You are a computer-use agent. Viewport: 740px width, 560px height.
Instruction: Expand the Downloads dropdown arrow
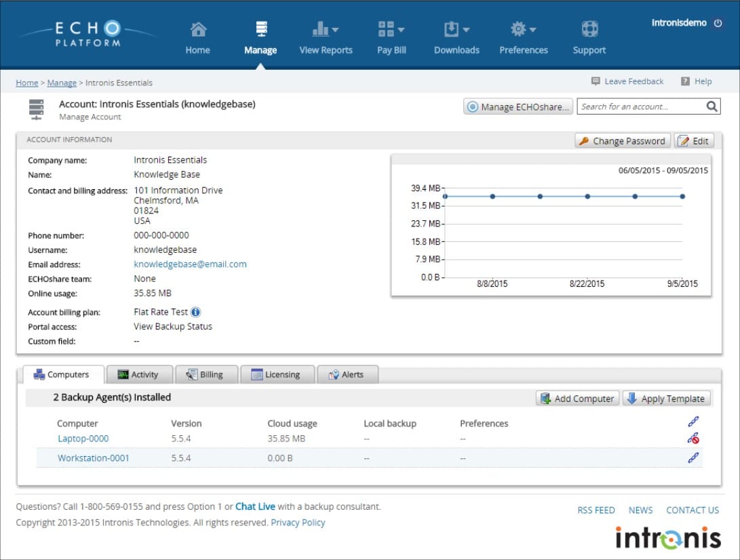point(466,30)
